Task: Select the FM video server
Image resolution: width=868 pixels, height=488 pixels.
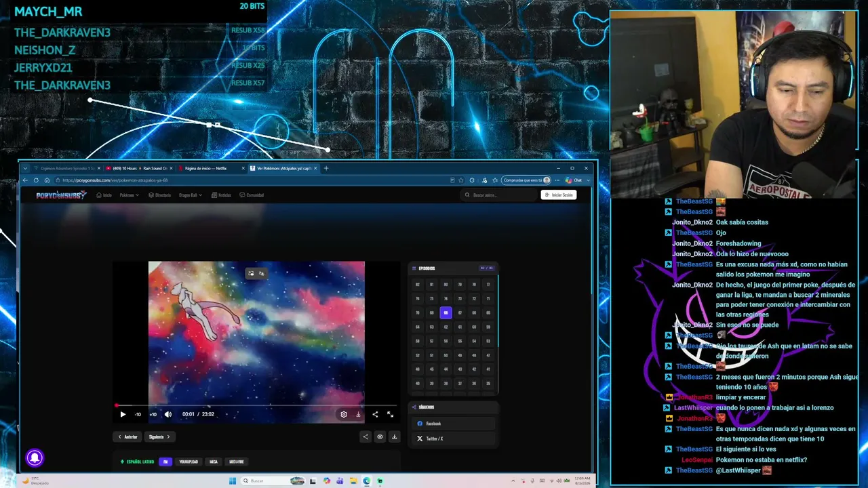Action: click(x=165, y=462)
